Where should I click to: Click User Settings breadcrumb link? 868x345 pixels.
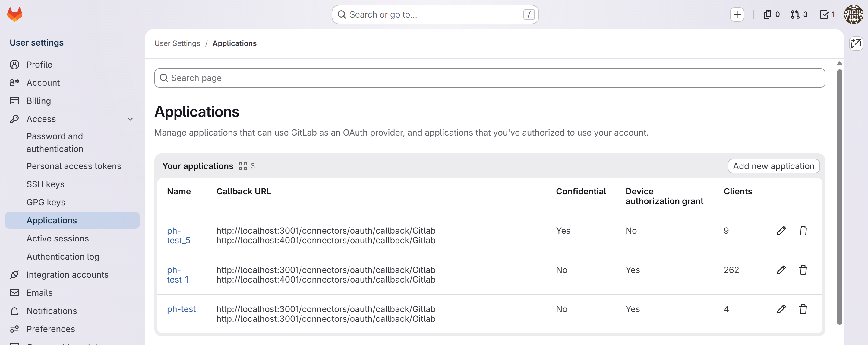177,43
